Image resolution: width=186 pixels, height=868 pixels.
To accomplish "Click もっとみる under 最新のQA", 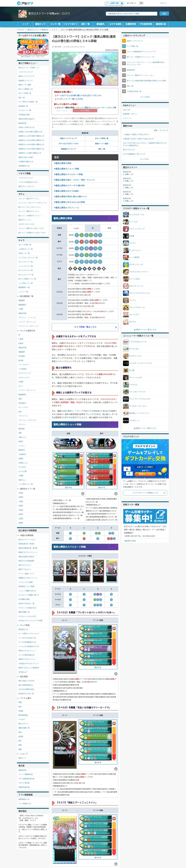I will [x=144, y=159].
